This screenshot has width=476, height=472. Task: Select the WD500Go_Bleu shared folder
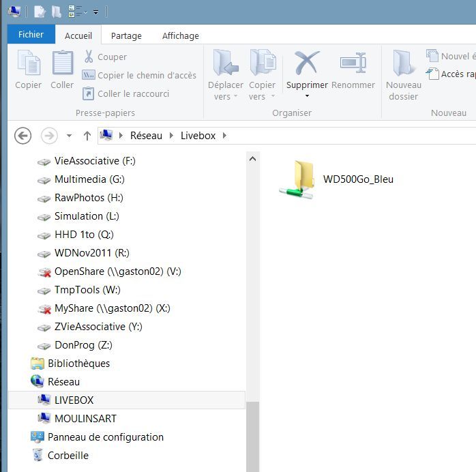point(337,180)
